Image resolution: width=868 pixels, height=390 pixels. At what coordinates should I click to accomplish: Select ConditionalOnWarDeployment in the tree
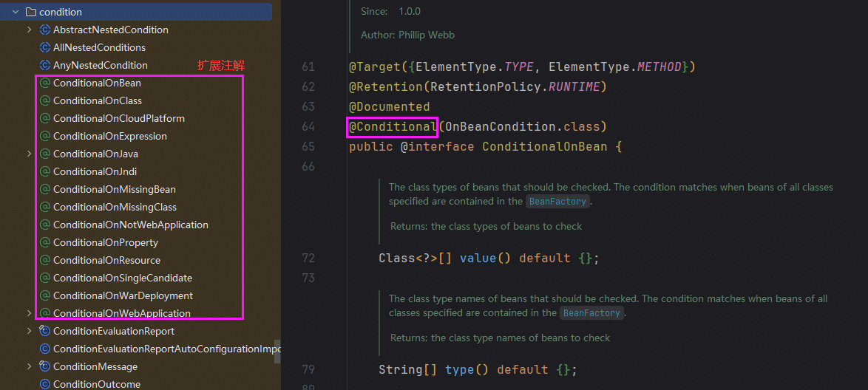pyautogui.click(x=123, y=295)
